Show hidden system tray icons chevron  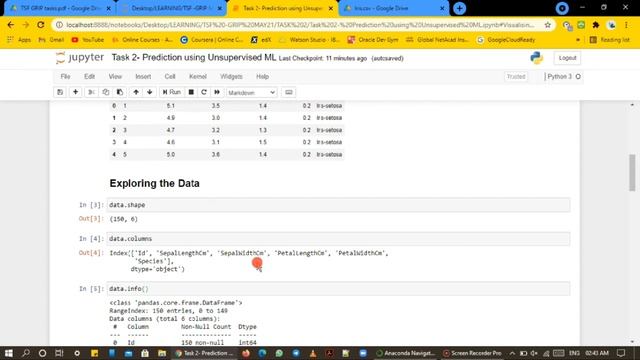[513, 353]
